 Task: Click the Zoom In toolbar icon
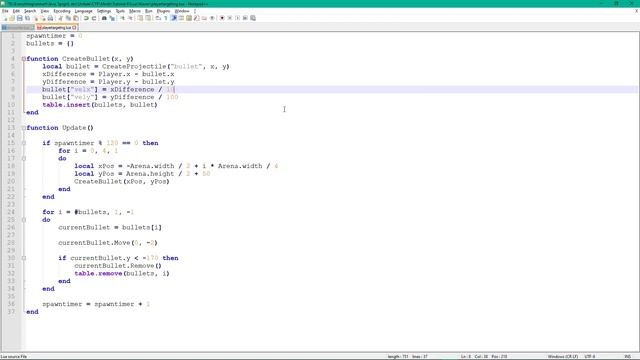click(x=122, y=18)
